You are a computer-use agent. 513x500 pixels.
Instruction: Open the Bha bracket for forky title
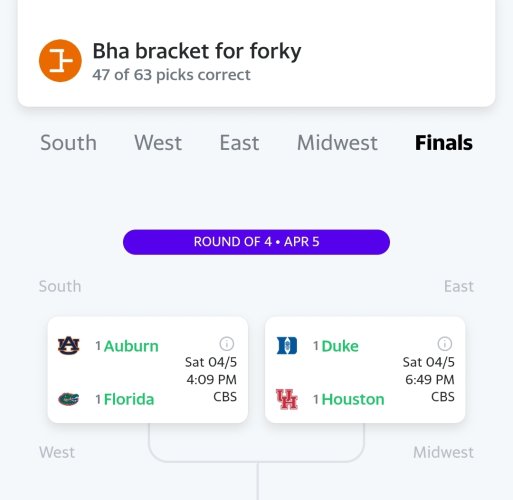coord(197,51)
